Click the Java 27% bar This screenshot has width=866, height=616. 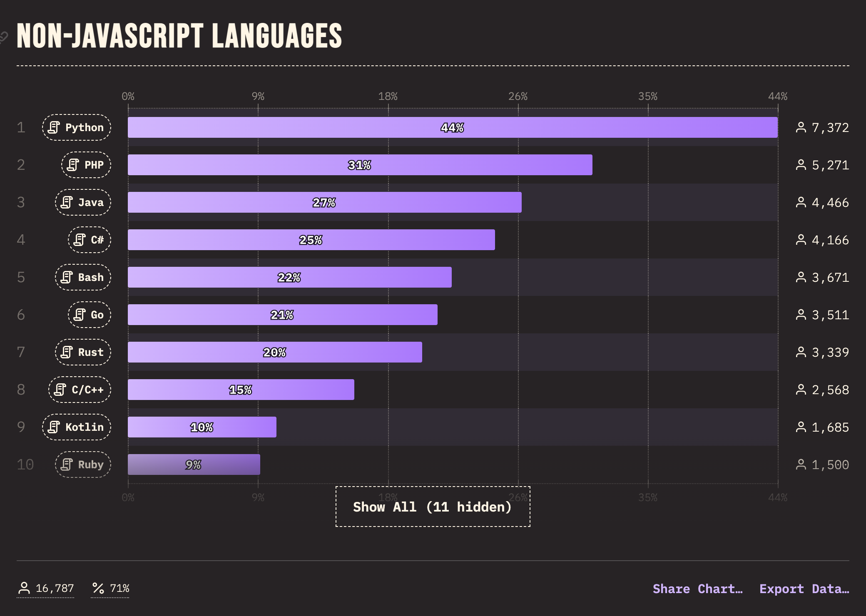(324, 202)
